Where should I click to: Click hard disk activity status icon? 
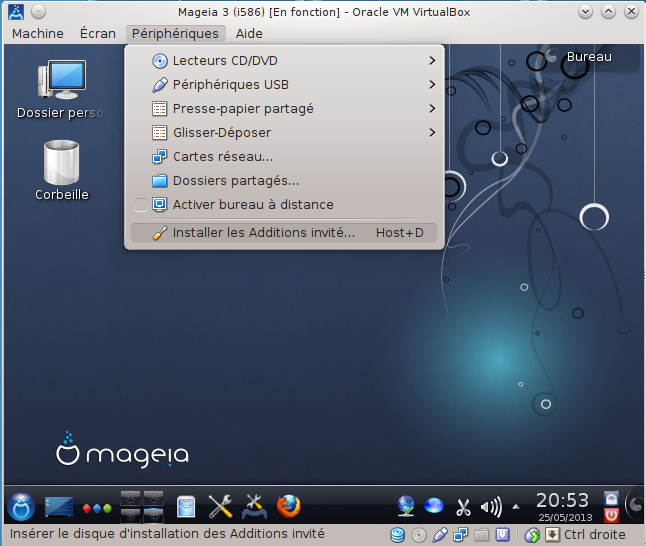(x=398, y=535)
